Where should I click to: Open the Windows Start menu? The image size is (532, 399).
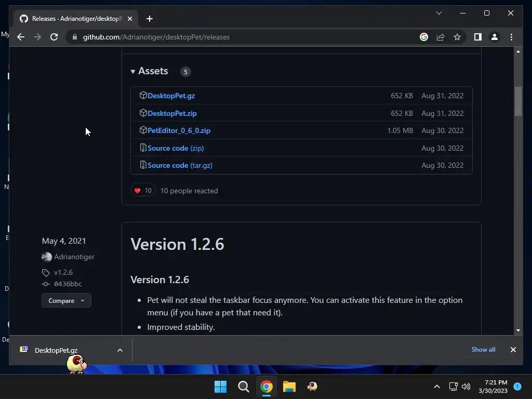click(220, 387)
